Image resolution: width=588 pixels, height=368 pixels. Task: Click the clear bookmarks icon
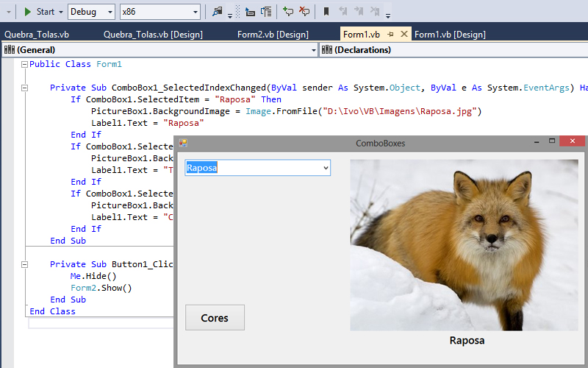375,12
